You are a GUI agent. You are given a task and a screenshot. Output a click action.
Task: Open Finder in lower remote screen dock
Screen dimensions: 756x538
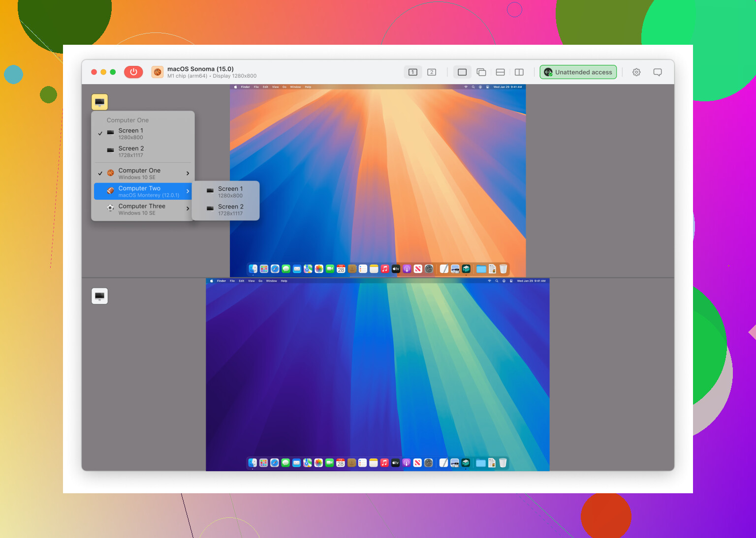click(x=252, y=463)
